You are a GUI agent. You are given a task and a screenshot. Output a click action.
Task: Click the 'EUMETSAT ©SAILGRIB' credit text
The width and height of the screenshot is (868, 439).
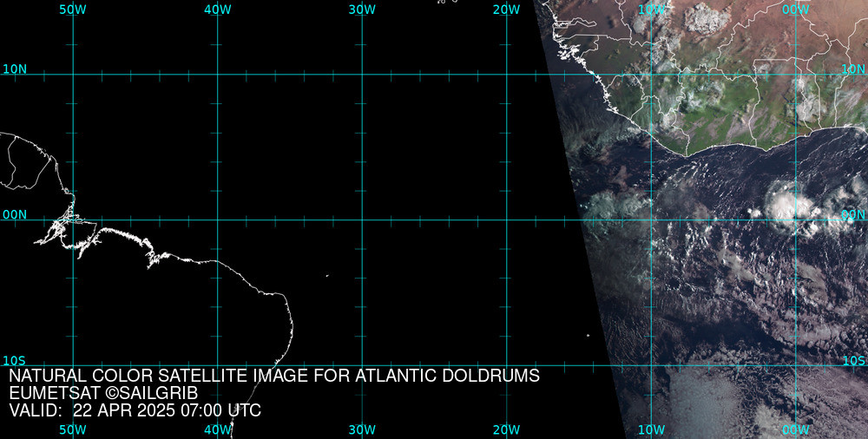[x=103, y=394]
